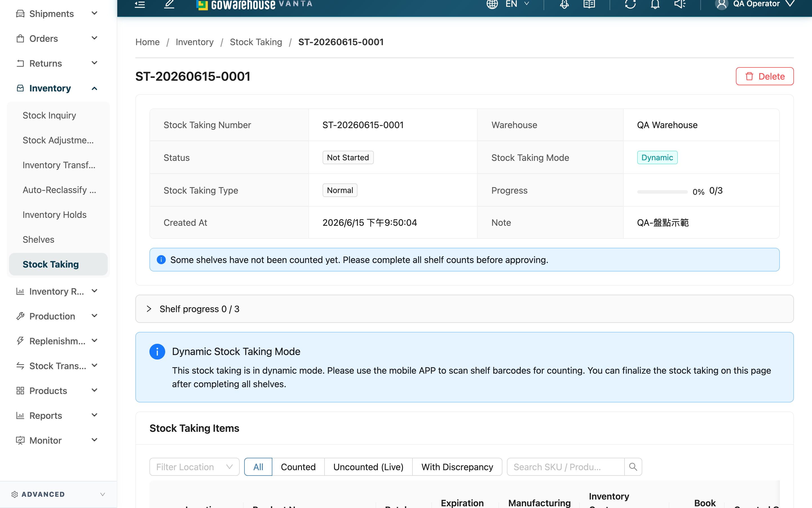Click the Dynamic Stock Taking Mode info icon
812x508 pixels.
157,352
